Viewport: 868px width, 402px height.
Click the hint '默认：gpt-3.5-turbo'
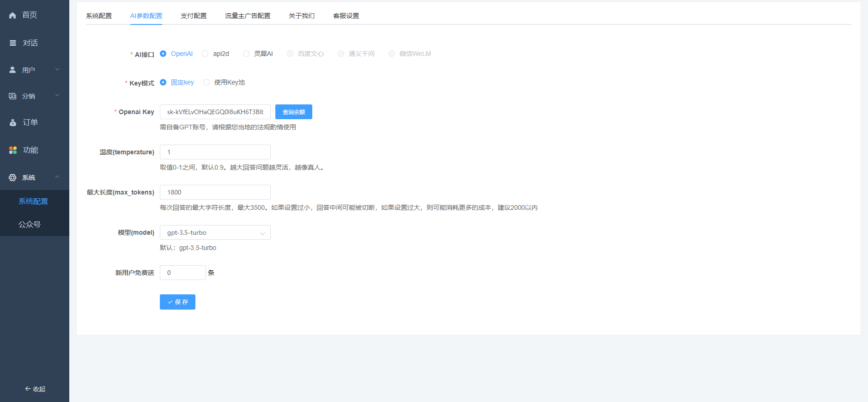(x=188, y=248)
